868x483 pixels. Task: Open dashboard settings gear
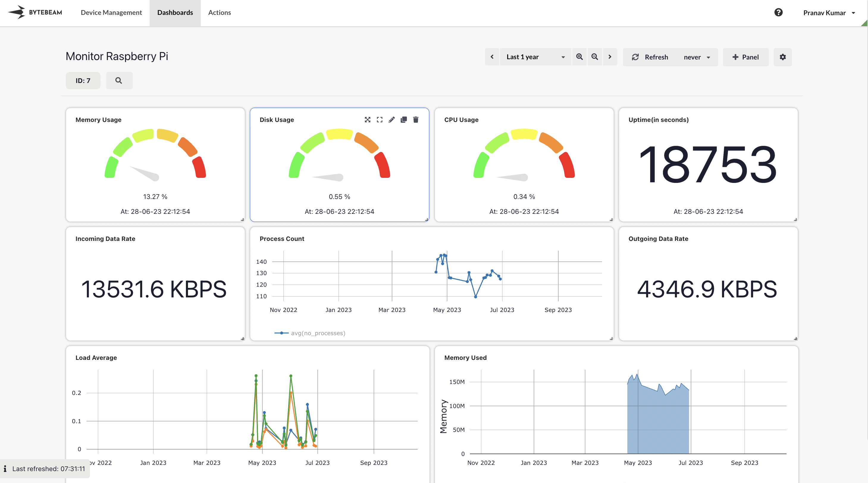[x=782, y=57]
